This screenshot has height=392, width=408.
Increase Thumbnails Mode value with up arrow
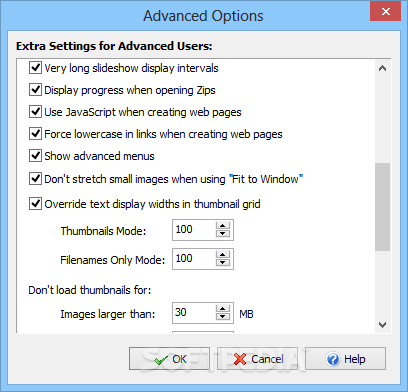223,226
